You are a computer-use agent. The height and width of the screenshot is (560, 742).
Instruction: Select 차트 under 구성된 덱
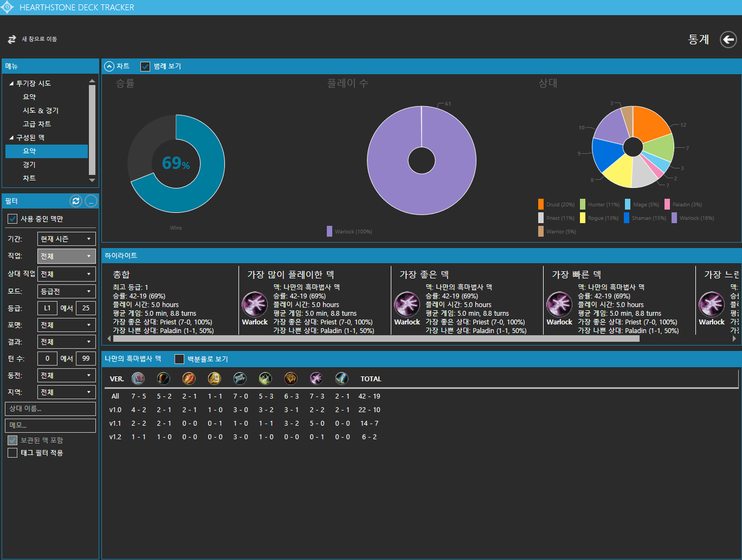coord(29,178)
